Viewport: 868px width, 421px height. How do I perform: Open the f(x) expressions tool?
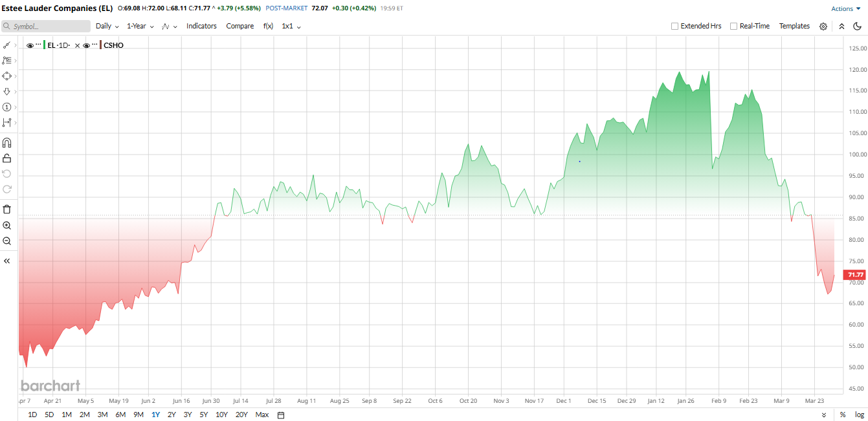pyautogui.click(x=268, y=26)
